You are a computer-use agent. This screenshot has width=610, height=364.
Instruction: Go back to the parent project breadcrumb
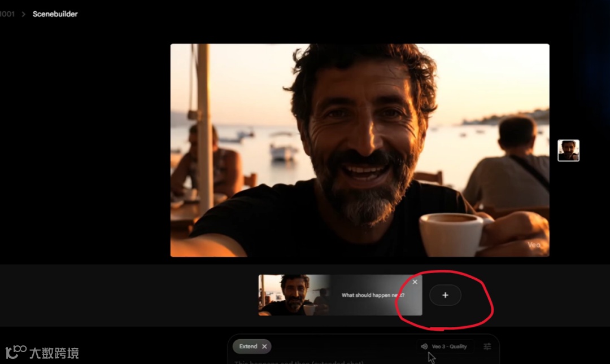click(7, 14)
